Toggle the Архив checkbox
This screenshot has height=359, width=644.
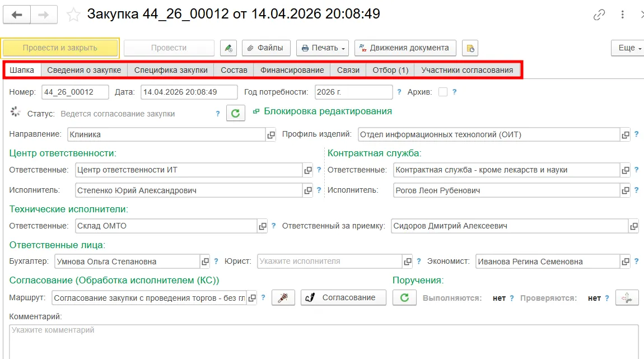(443, 92)
